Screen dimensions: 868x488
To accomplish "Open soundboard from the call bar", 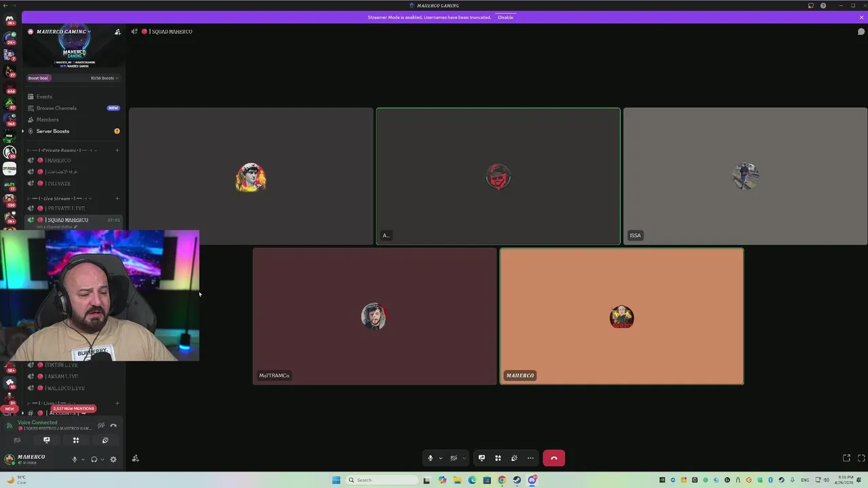I will click(514, 458).
